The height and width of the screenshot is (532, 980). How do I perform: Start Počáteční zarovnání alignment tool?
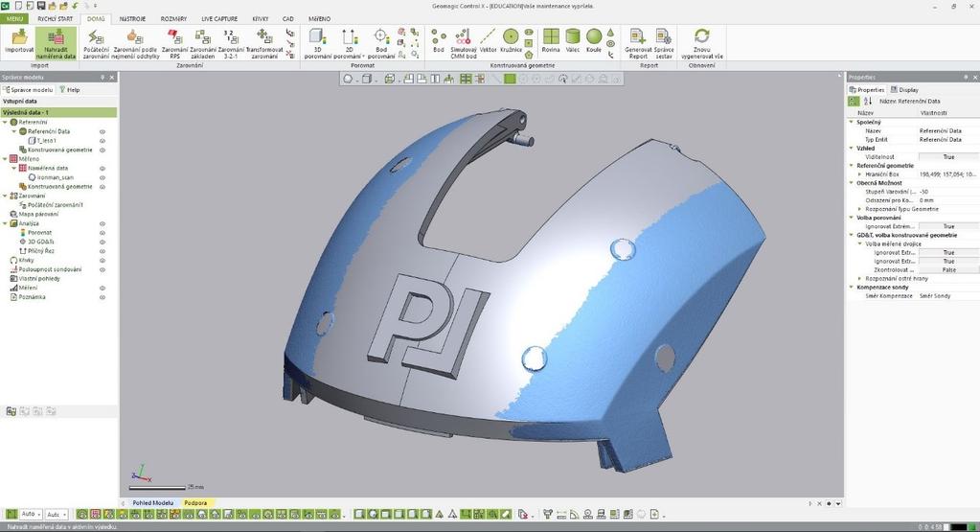click(96, 43)
